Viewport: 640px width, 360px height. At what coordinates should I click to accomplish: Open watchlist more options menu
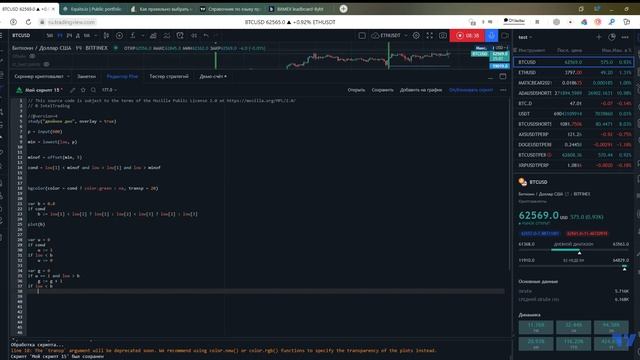click(x=625, y=37)
